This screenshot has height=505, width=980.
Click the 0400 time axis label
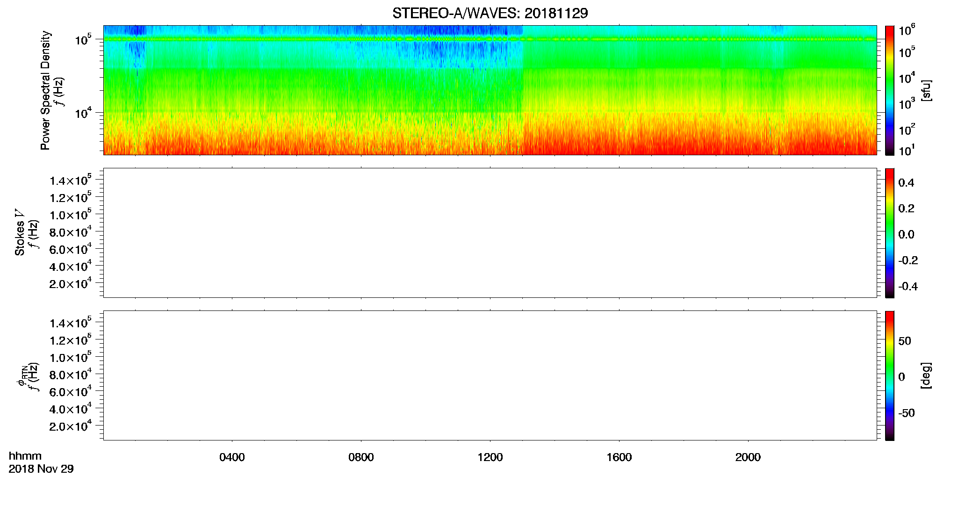232,457
